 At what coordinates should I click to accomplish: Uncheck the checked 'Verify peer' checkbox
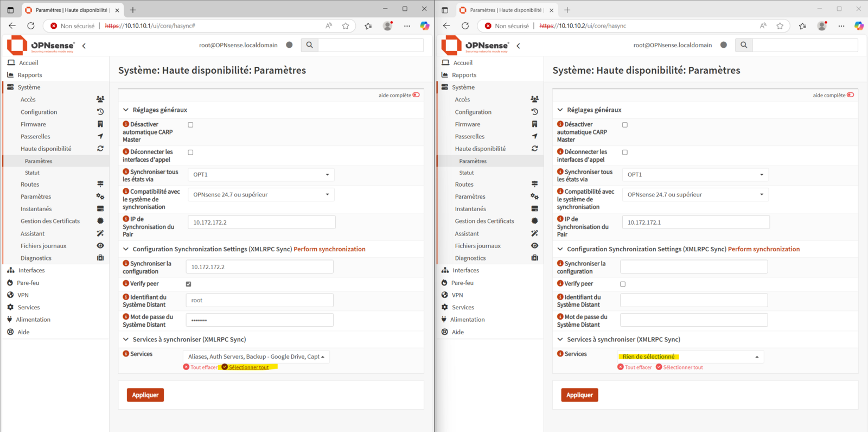tap(189, 284)
